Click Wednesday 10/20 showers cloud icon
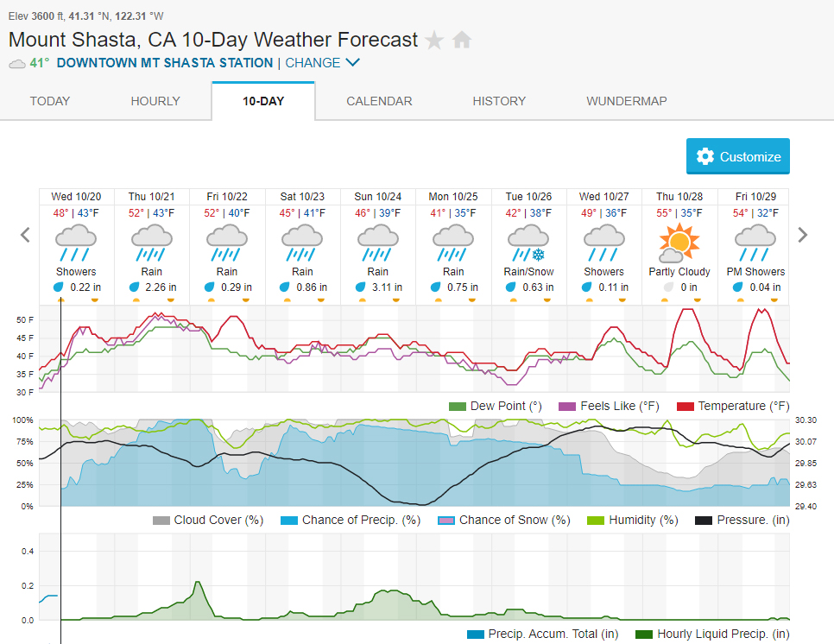The image size is (834, 644). (75, 243)
